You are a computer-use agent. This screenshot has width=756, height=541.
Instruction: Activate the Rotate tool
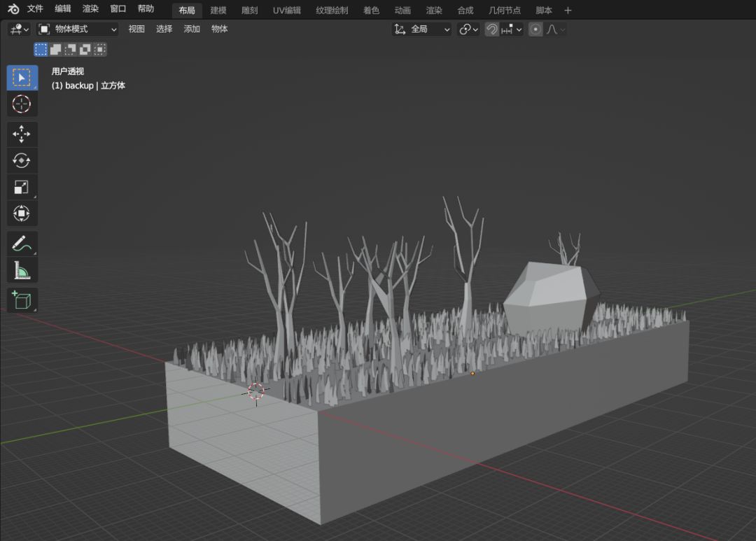pos(22,160)
